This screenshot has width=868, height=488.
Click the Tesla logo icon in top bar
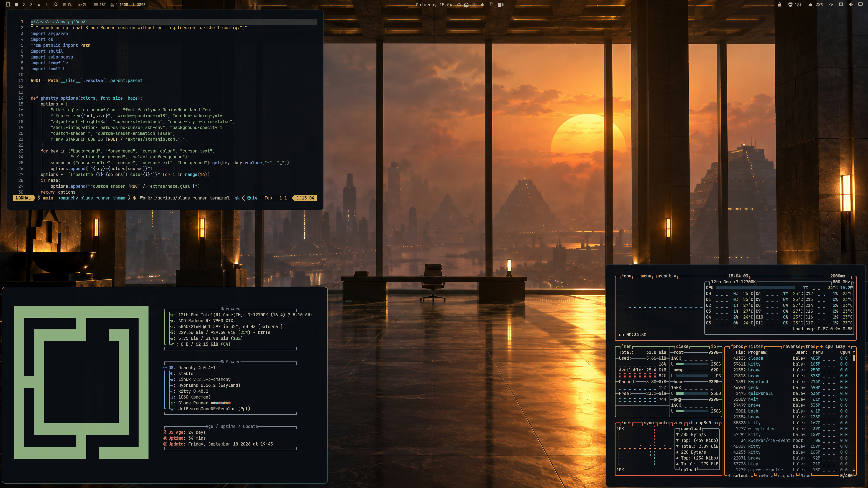coord(491,5)
